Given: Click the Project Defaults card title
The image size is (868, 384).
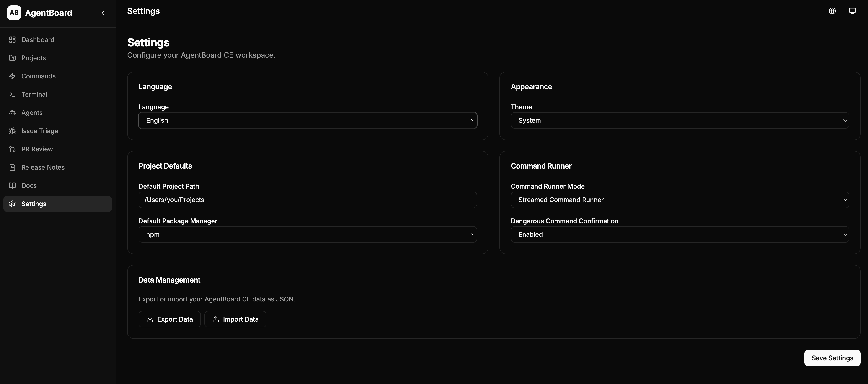Looking at the screenshot, I should (x=165, y=166).
